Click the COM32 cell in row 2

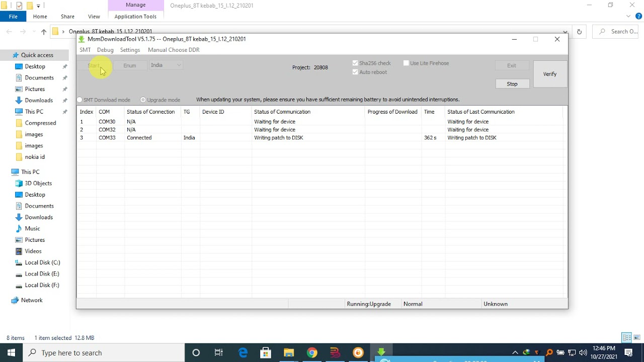(x=107, y=130)
